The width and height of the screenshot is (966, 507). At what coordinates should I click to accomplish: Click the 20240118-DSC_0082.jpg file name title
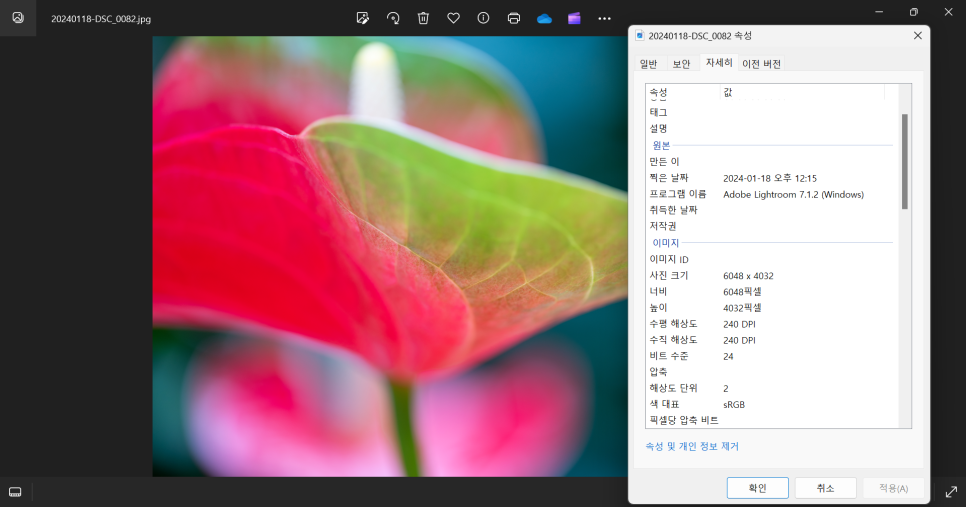coord(101,18)
